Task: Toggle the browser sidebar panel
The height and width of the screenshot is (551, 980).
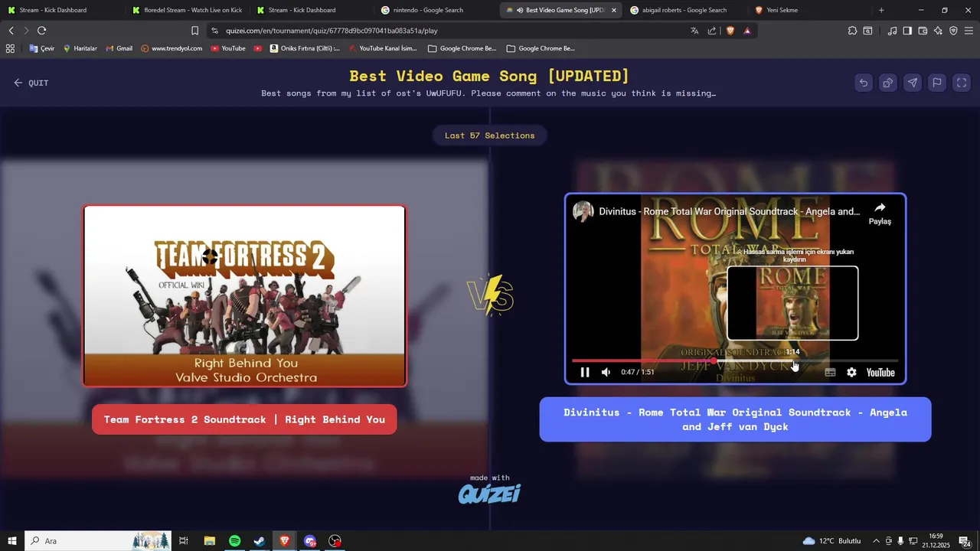Action: tap(907, 31)
